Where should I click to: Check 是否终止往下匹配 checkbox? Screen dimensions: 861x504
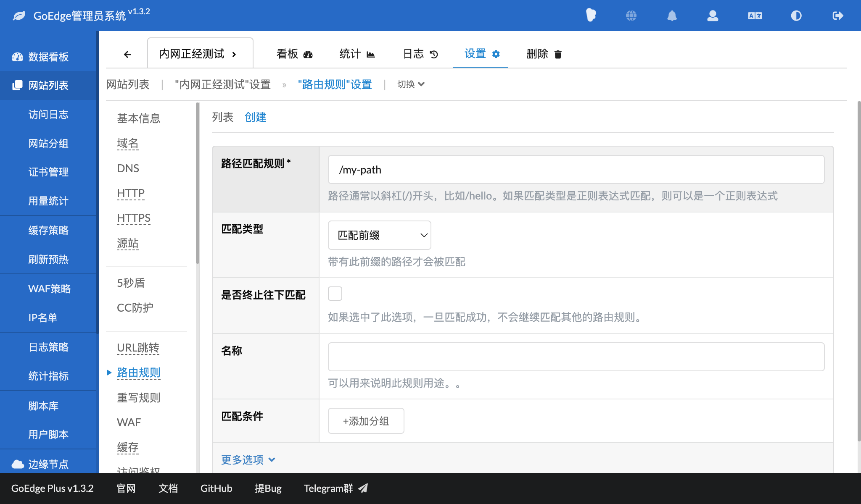[335, 294]
